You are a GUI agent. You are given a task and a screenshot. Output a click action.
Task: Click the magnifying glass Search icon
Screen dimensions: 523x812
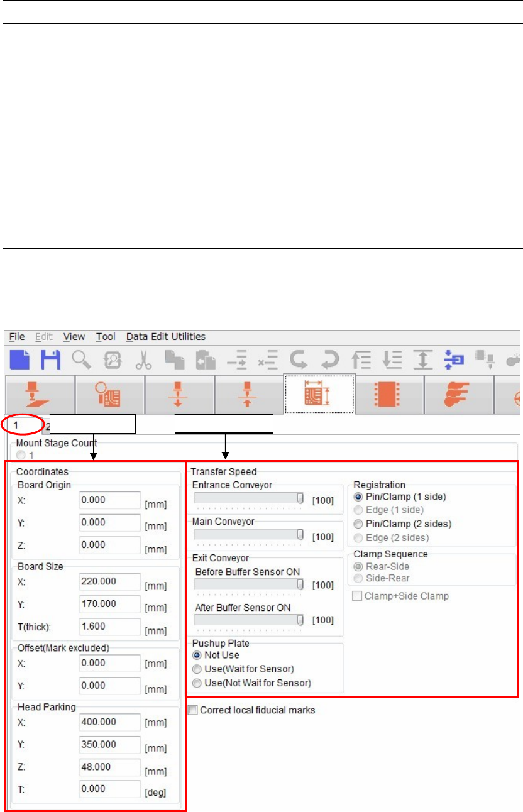82,360
